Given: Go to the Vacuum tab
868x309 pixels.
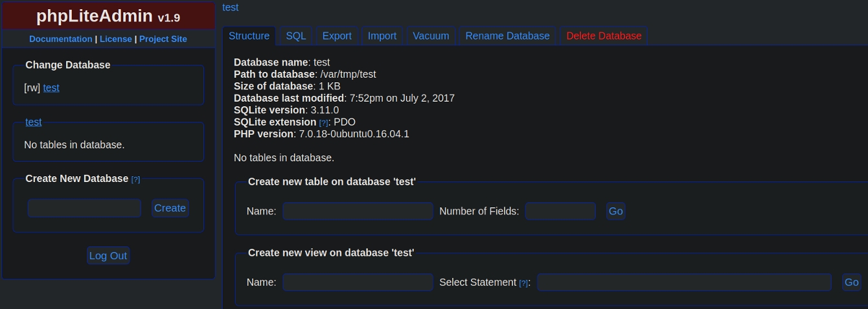Looking at the screenshot, I should pyautogui.click(x=431, y=36).
